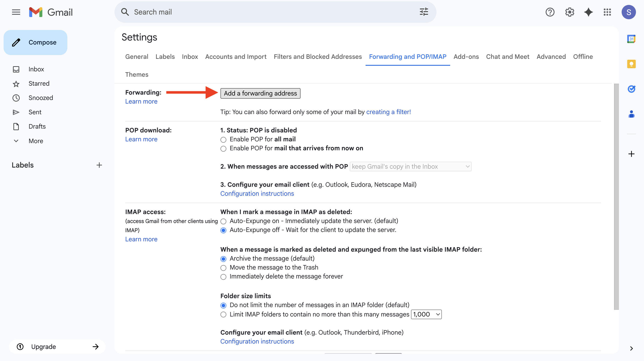Create new label with plus icon

99,165
